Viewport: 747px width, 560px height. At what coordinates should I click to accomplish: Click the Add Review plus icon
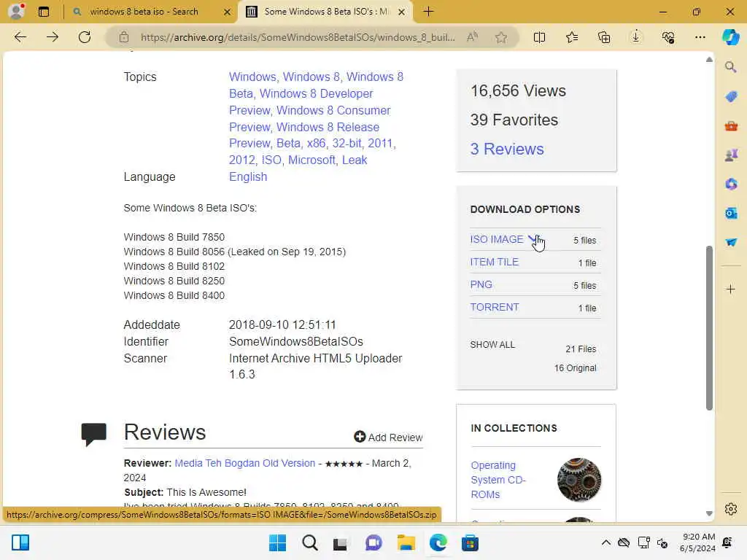360,437
